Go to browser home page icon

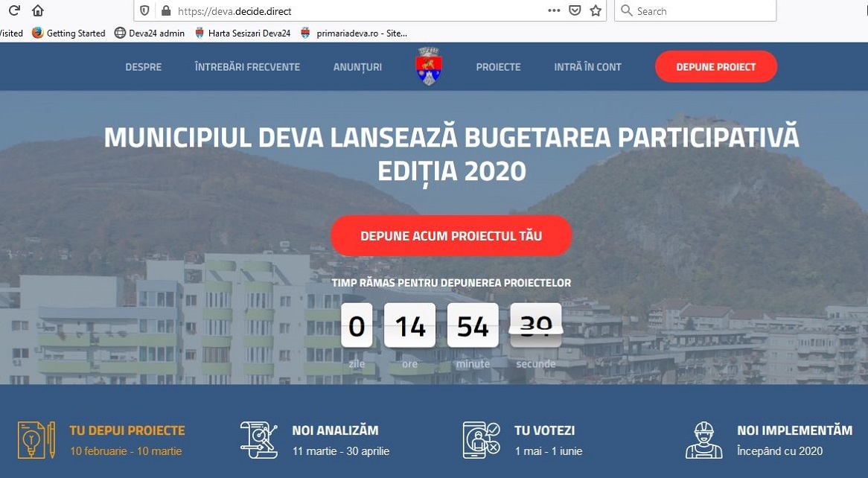click(x=38, y=10)
